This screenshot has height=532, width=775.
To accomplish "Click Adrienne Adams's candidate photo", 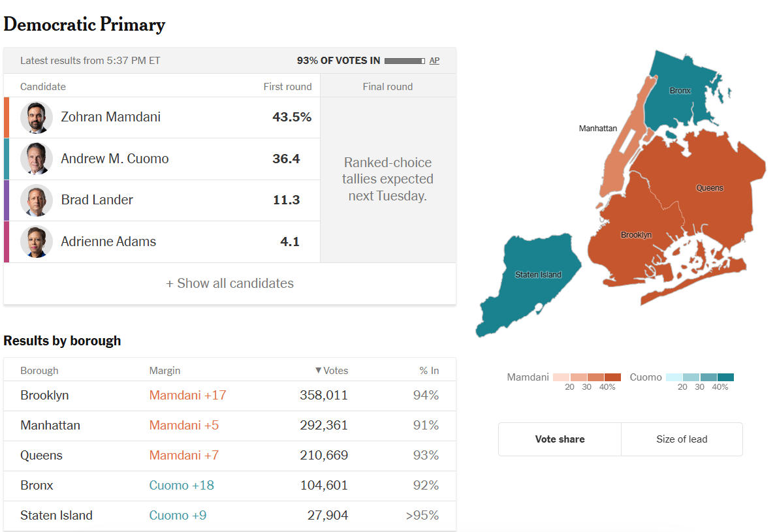I will coord(37,242).
